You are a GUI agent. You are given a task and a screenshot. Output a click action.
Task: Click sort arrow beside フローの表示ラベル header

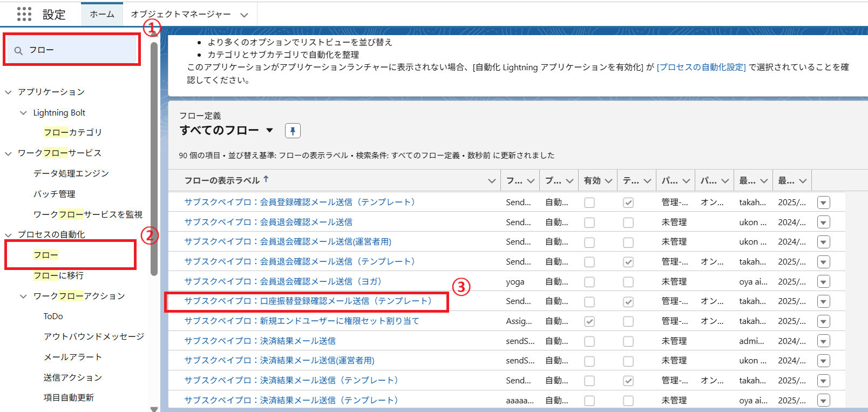coord(266,179)
